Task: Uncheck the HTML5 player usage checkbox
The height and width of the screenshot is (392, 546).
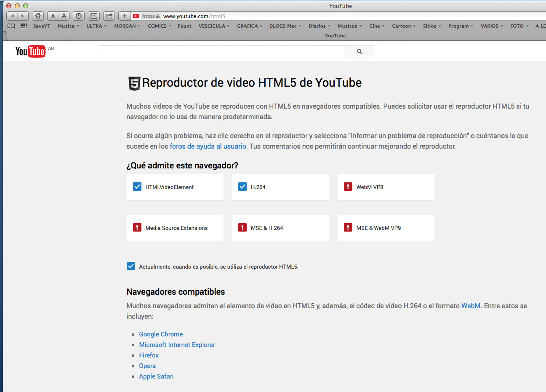Action: point(131,266)
